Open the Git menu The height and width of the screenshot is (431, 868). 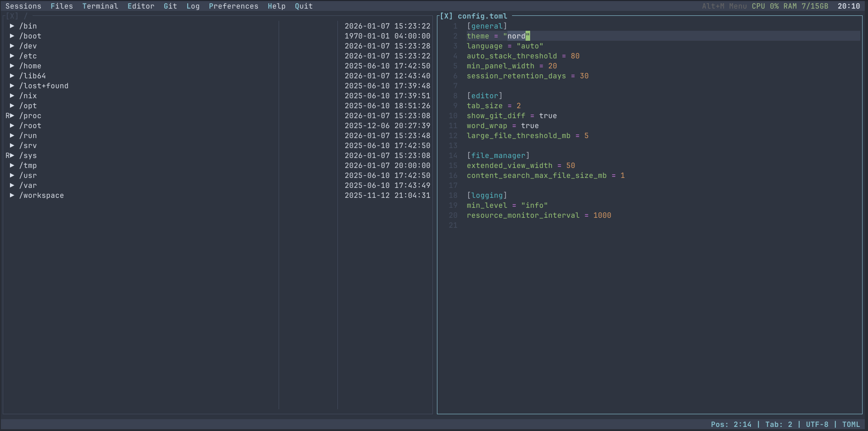(170, 6)
